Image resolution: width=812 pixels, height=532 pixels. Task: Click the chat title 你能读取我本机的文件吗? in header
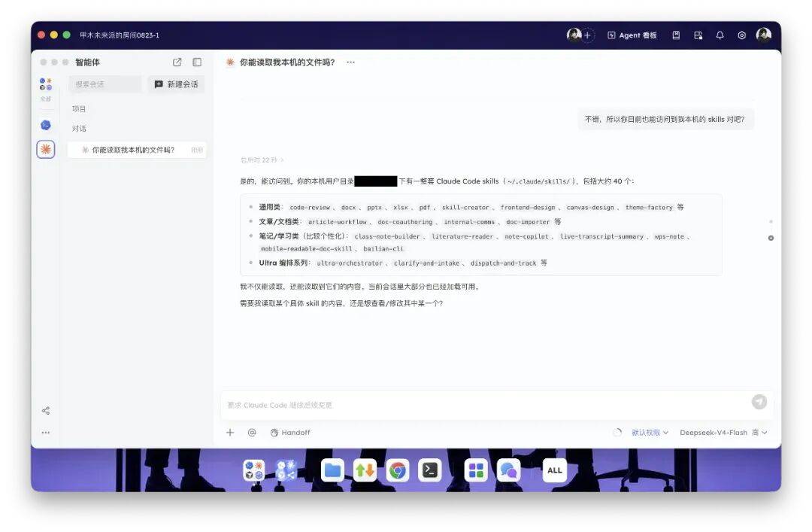pos(287,62)
